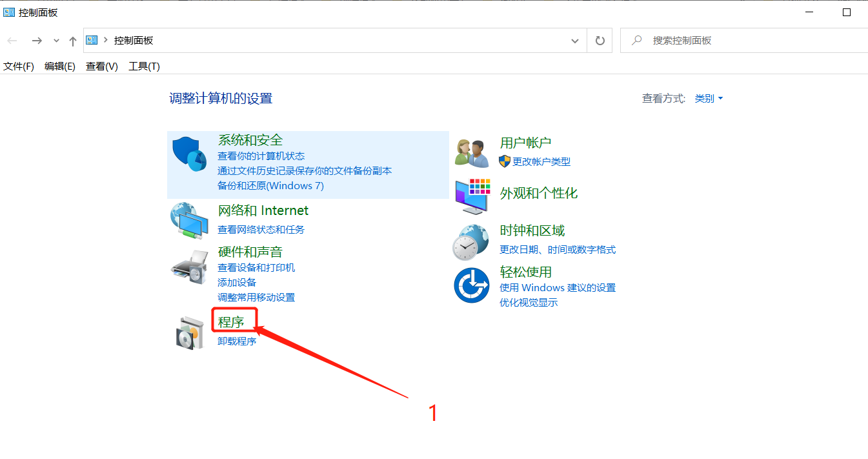Open the 类别 view-by dropdown
Viewport: 868px width, 459px height.
point(709,98)
